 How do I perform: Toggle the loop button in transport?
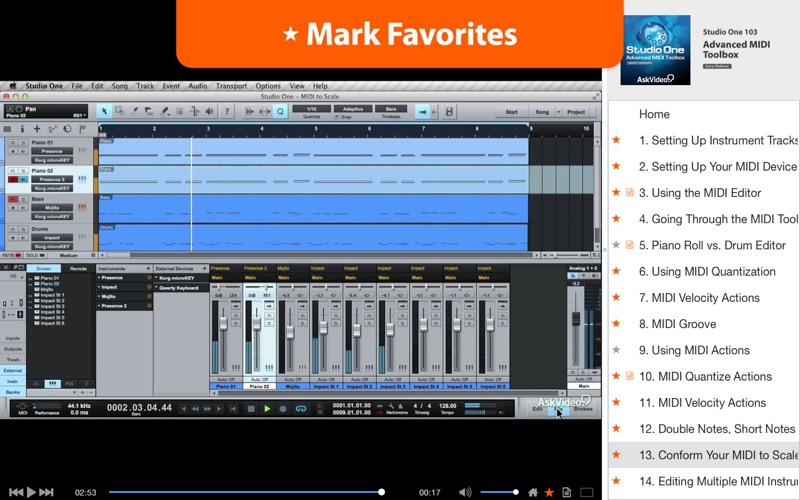click(x=301, y=409)
